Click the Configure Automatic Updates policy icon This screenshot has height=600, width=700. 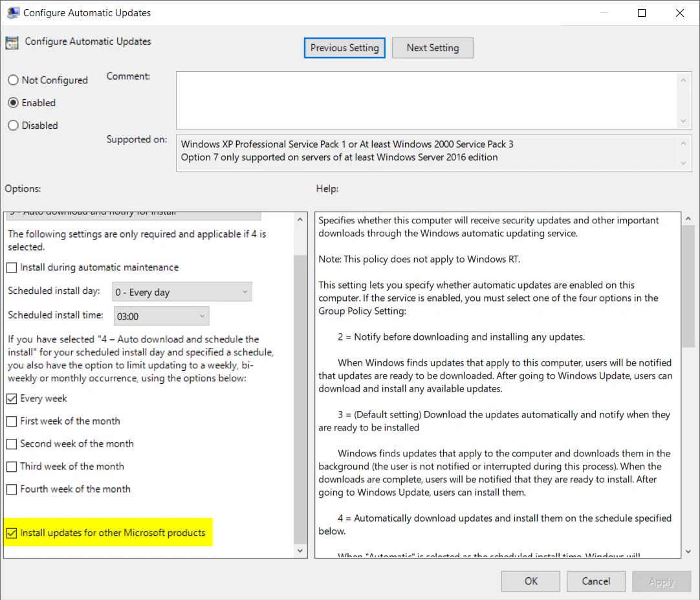[x=12, y=43]
